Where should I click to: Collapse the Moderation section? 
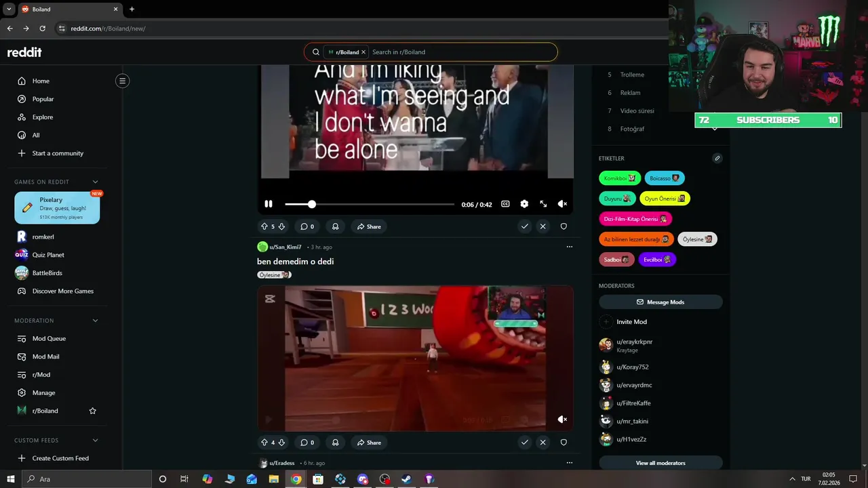(95, 321)
